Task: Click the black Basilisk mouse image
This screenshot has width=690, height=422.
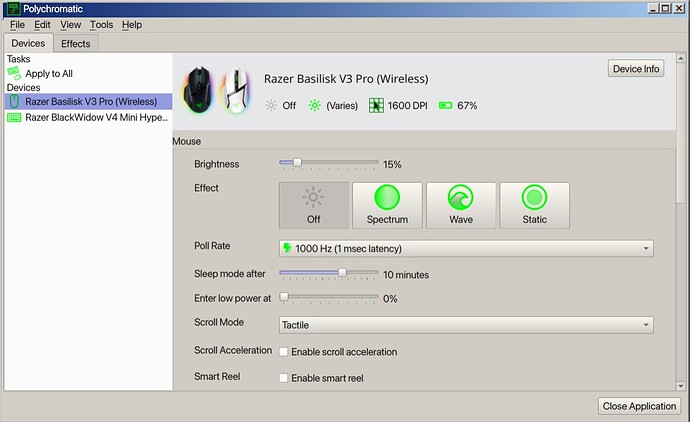Action: (198, 90)
